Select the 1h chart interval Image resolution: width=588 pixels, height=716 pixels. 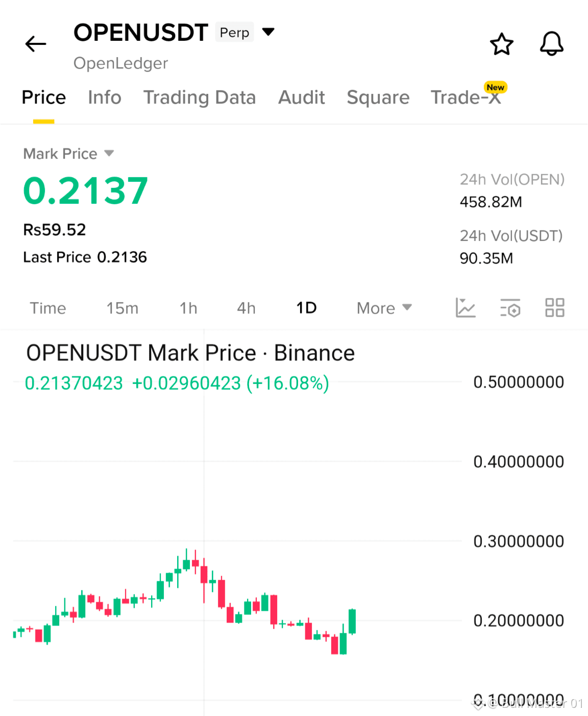188,308
